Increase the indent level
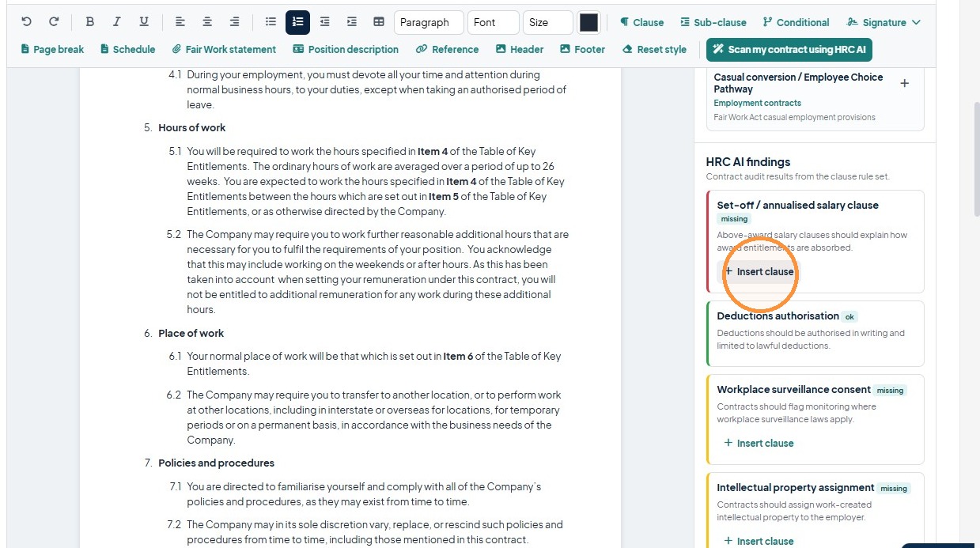This screenshot has height=548, width=980. 351,22
